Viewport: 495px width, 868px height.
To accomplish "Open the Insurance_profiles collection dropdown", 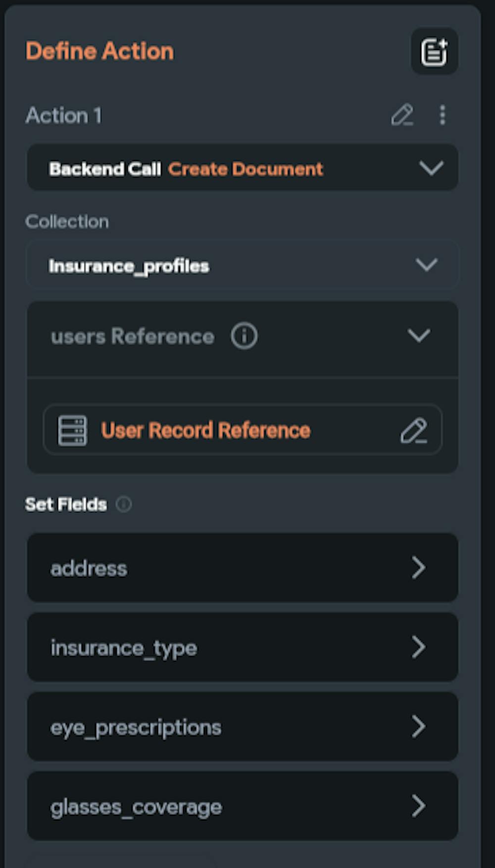I will pyautogui.click(x=427, y=265).
